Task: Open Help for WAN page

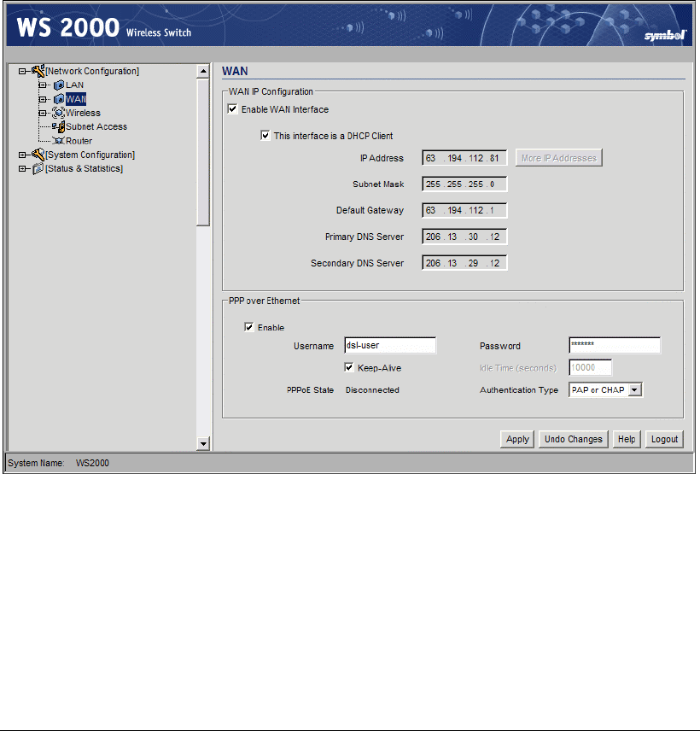Action: pos(627,439)
